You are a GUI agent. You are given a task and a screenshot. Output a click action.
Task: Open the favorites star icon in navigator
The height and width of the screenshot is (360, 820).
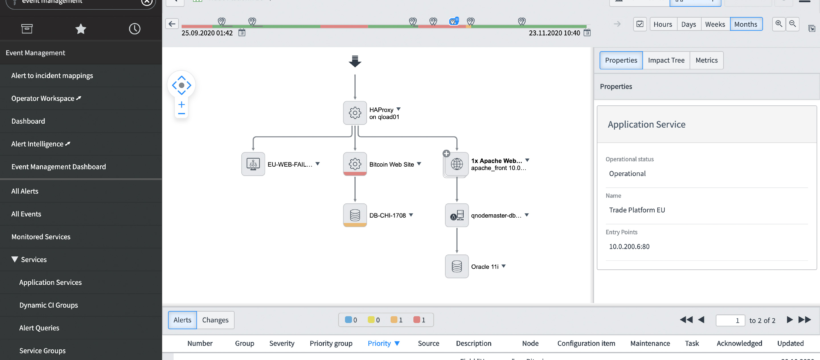point(81,29)
